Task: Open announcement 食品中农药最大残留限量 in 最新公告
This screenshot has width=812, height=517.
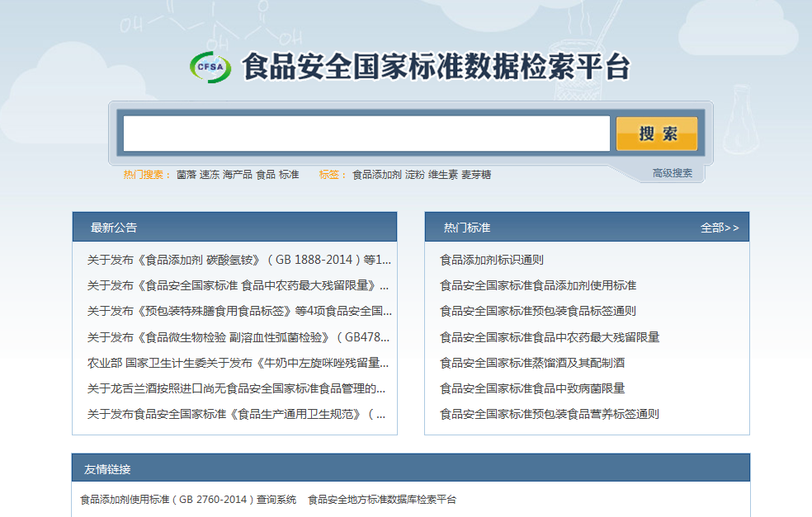Action: click(238, 285)
